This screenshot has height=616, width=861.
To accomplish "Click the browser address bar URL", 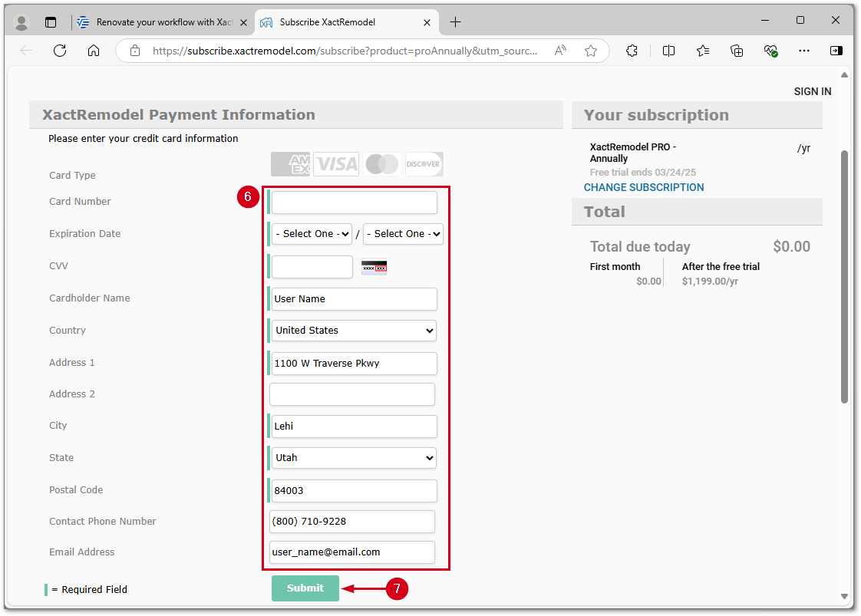I will pos(345,51).
